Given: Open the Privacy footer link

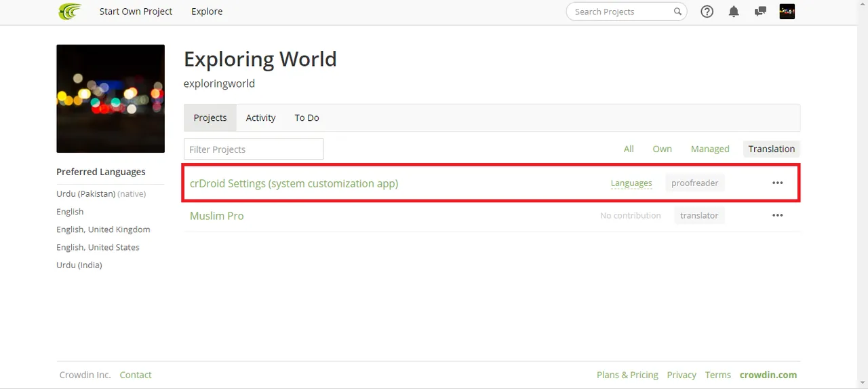Looking at the screenshot, I should pos(682,375).
